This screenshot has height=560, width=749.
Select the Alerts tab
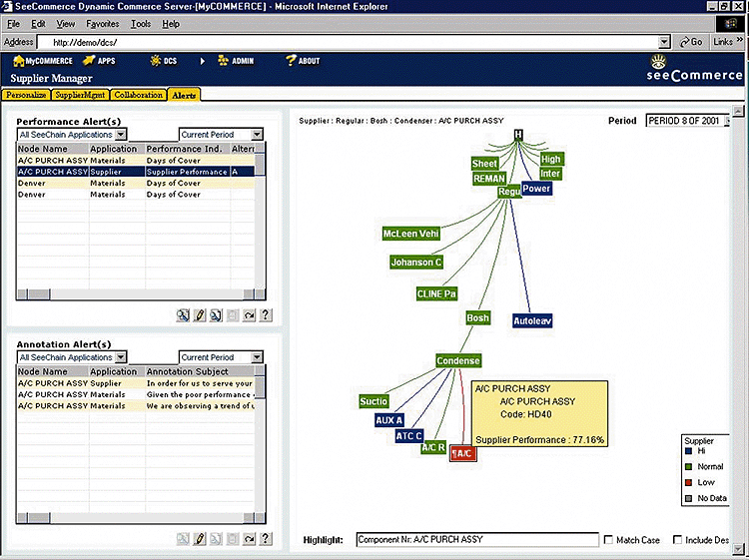(x=184, y=95)
